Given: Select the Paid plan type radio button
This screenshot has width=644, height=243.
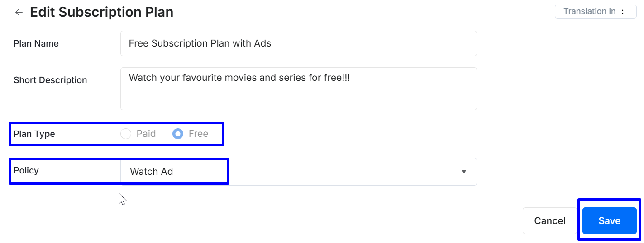Looking at the screenshot, I should [x=126, y=134].
